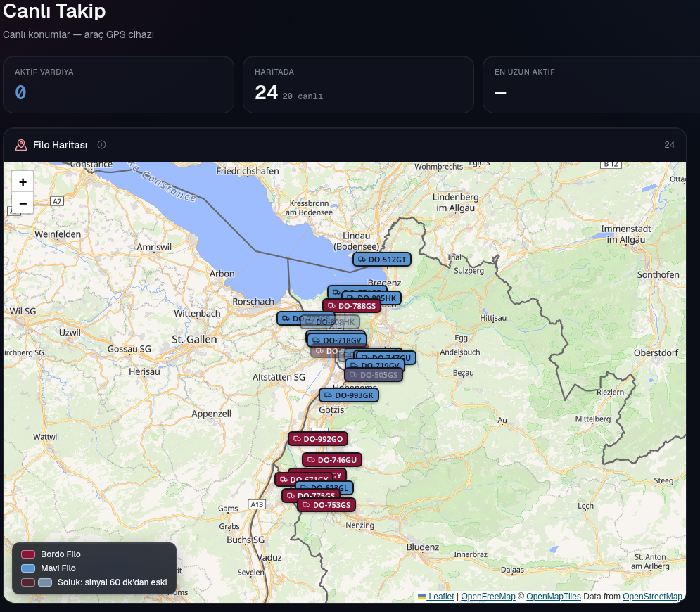Click the Mavi Filo color swatch
This screenshot has height=612, width=700.
[x=28, y=568]
